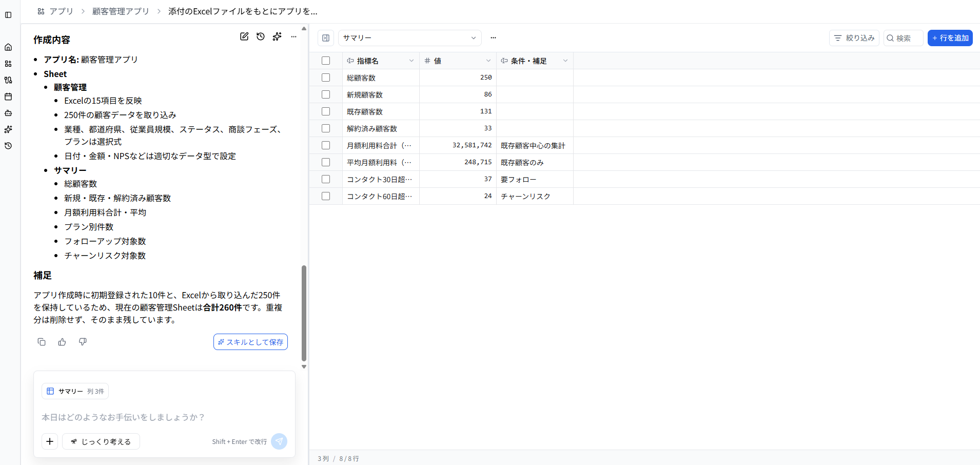Open the robot agent icon in sidebar

[x=8, y=113]
